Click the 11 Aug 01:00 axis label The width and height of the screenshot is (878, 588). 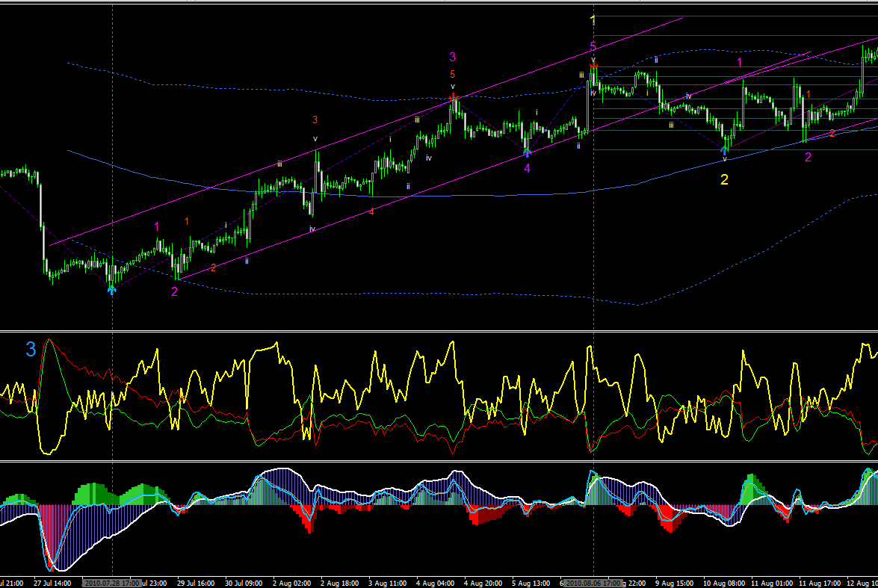(772, 583)
